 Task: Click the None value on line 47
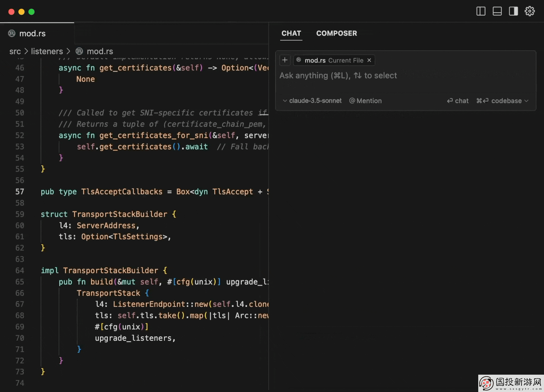[85, 79]
